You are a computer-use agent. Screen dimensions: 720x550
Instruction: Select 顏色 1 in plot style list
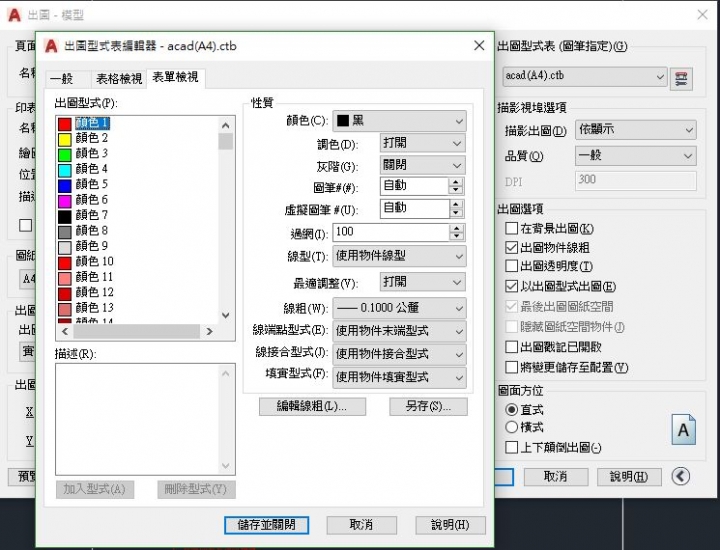point(92,123)
